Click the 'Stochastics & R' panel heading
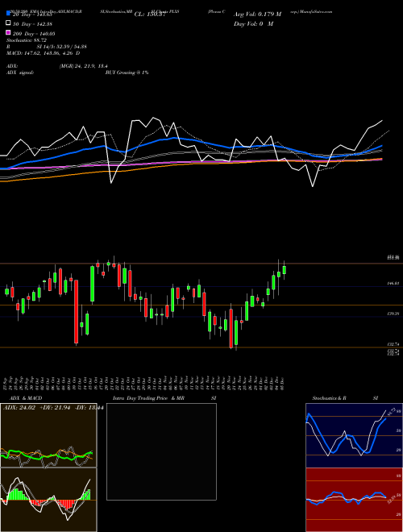 tap(330, 398)
